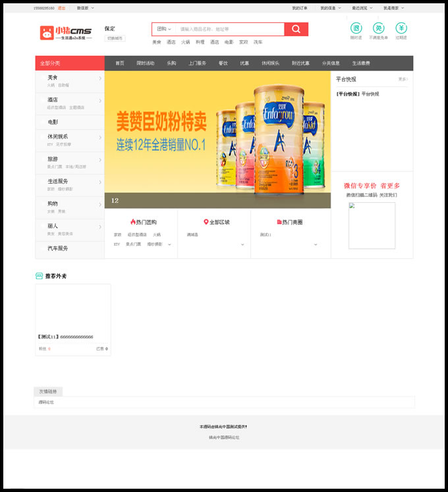Click the ¥ expired-refund circle icon
Screen dimensions: 448x492
[x=401, y=28]
